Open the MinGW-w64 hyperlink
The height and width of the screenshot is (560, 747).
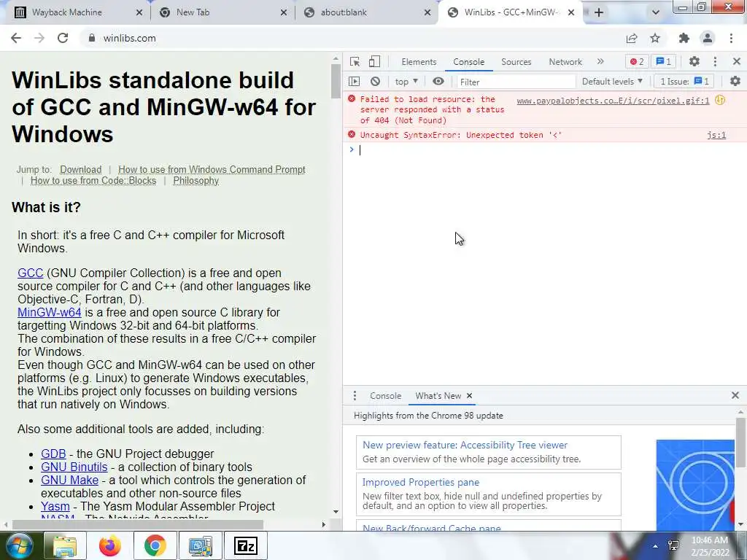pyautogui.click(x=50, y=312)
